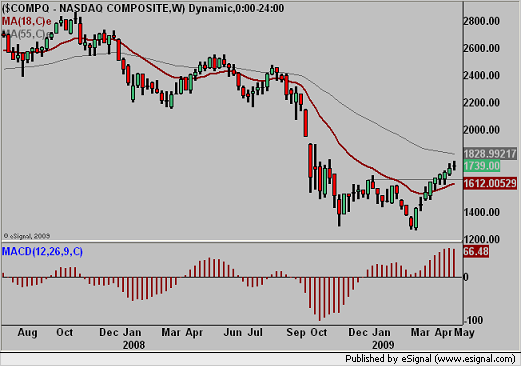Click the MACD value 66.48 tag
The width and height of the screenshot is (521, 366).
[476, 251]
